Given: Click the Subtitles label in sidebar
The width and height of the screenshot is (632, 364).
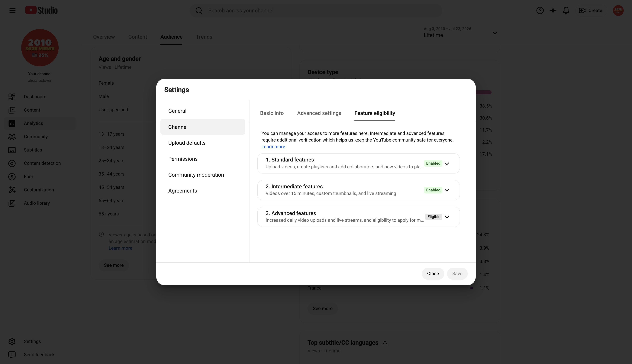Looking at the screenshot, I should [x=33, y=150].
